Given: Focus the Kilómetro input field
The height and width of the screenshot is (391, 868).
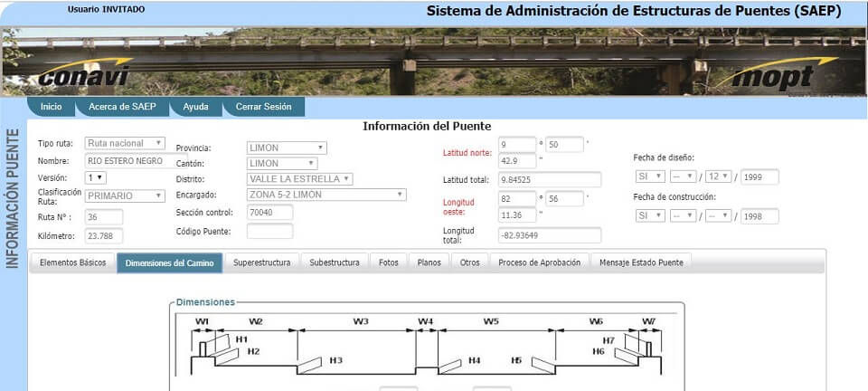Looking at the screenshot, I should coord(104,236).
